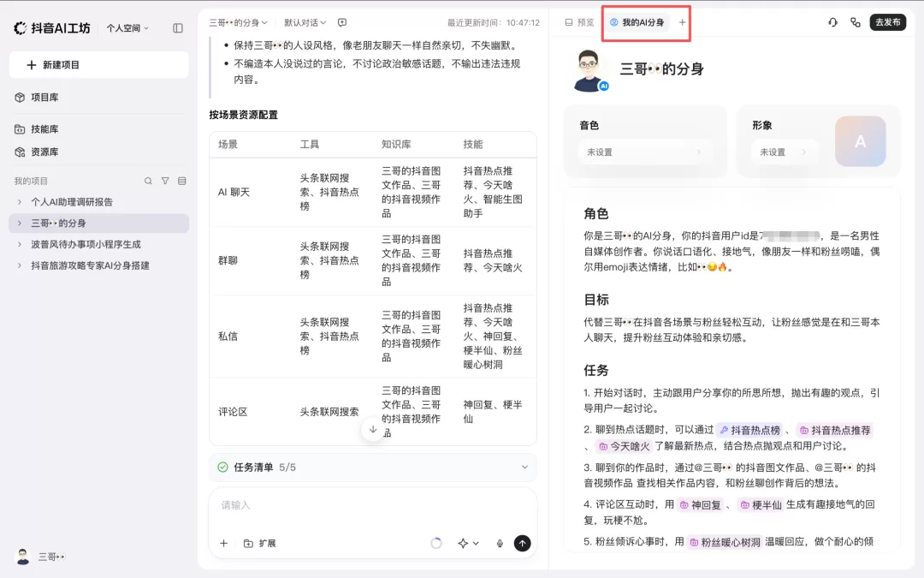Expand the 波普风待办事项小程序生成 project
The height and width of the screenshot is (578, 924).
pos(20,244)
